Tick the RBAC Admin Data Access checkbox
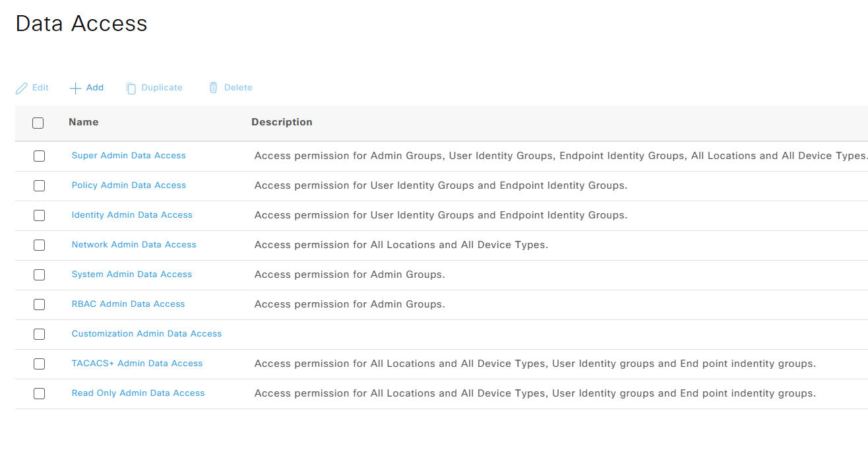 pyautogui.click(x=39, y=304)
